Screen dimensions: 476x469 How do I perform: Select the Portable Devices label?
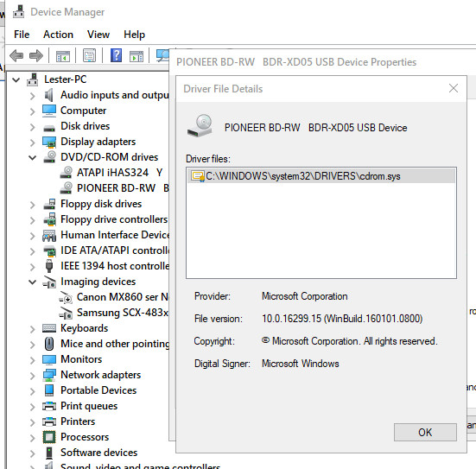98,390
